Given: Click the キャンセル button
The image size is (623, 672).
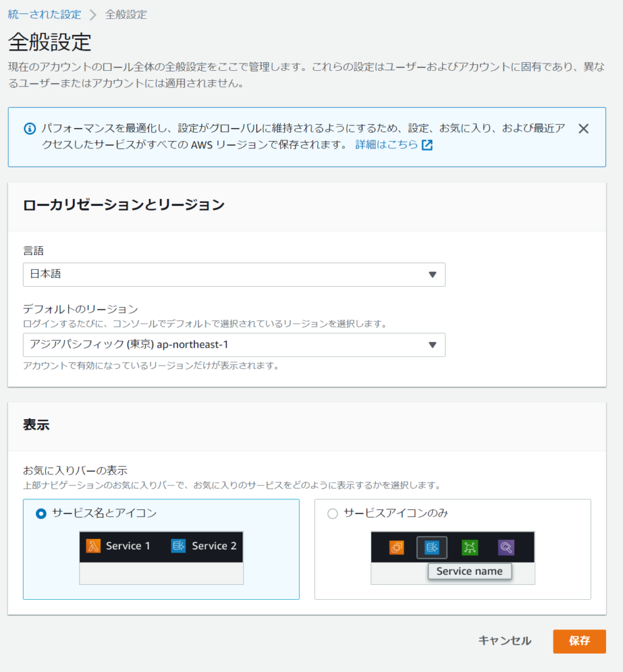Looking at the screenshot, I should tap(504, 641).
